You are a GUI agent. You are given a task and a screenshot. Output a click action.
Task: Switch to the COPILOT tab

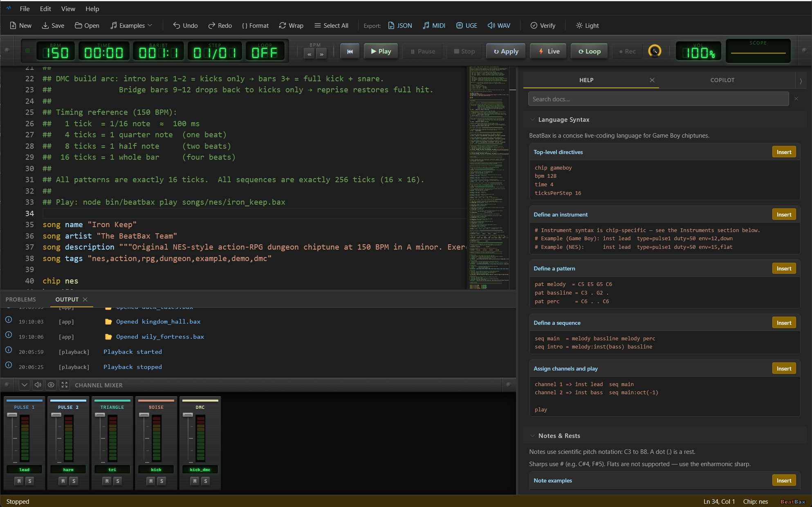[722, 80]
